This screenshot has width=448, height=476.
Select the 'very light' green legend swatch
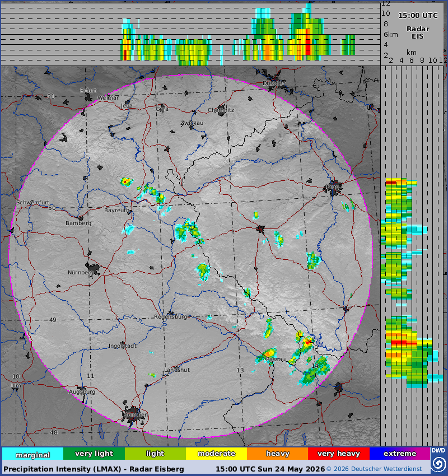tap(94, 454)
